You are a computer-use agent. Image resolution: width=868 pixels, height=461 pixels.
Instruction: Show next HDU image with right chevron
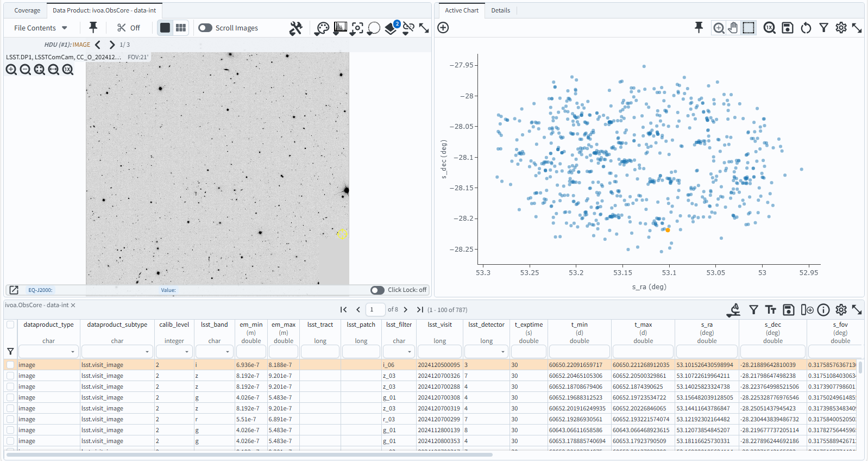(x=112, y=45)
